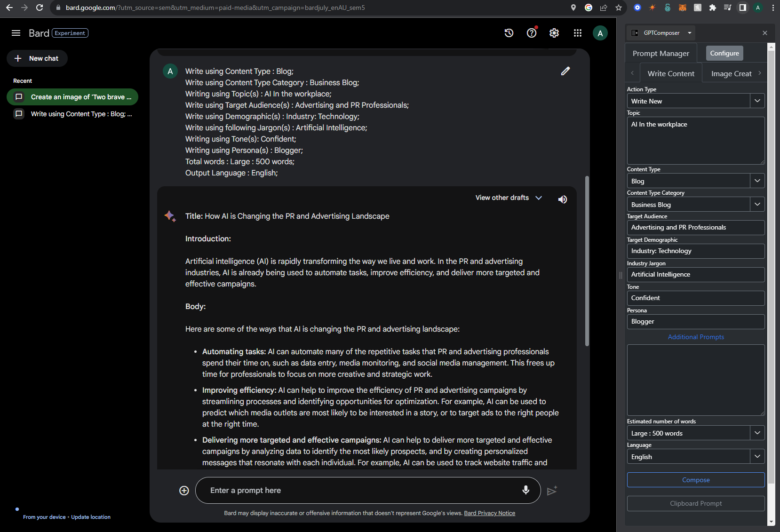Expand View other drafts
Screen dimensions: 780x532
pyautogui.click(x=509, y=198)
